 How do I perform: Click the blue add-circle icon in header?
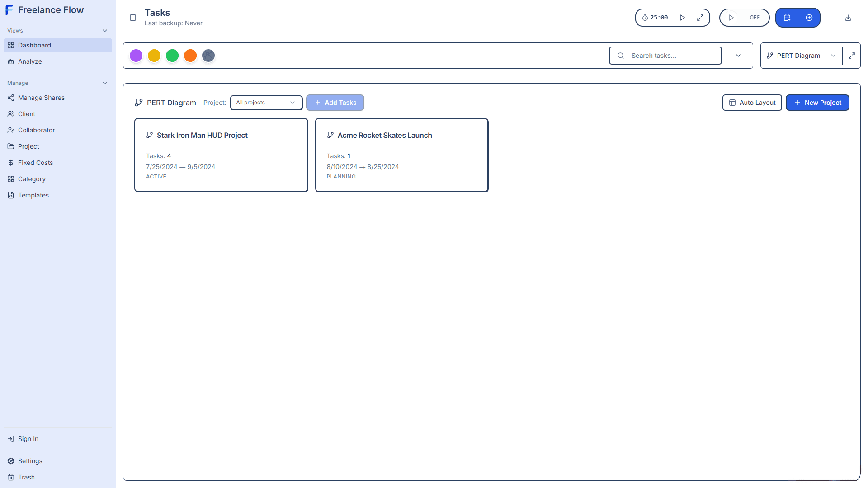pos(809,18)
